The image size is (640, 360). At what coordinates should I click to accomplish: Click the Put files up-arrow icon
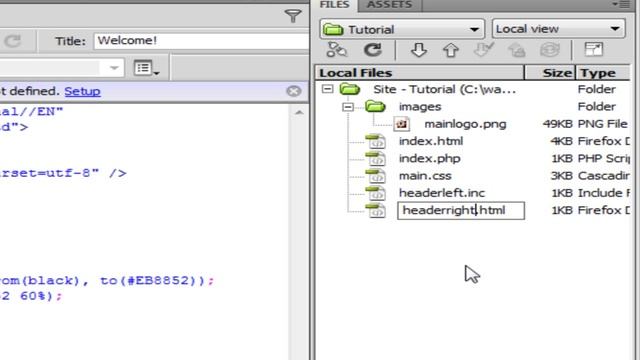(x=451, y=50)
